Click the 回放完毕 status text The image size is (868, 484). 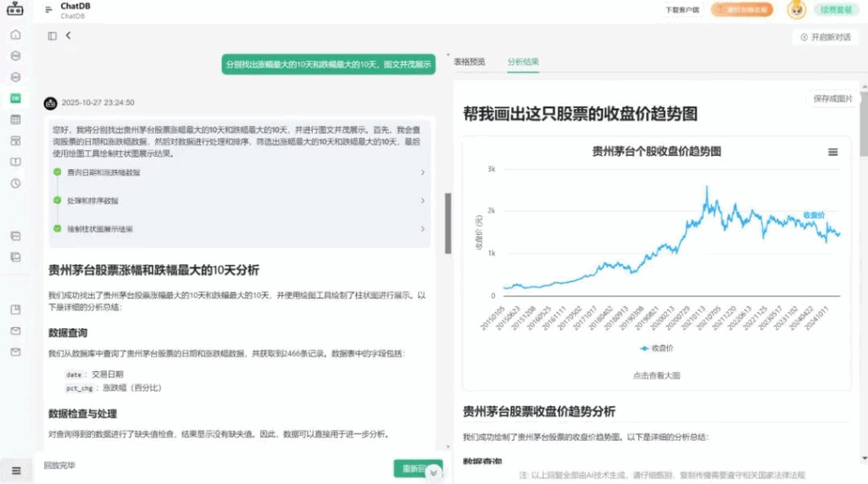(x=59, y=465)
